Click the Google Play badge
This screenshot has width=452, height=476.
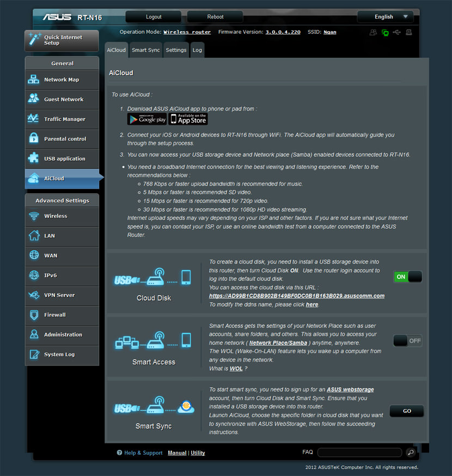pyautogui.click(x=147, y=119)
